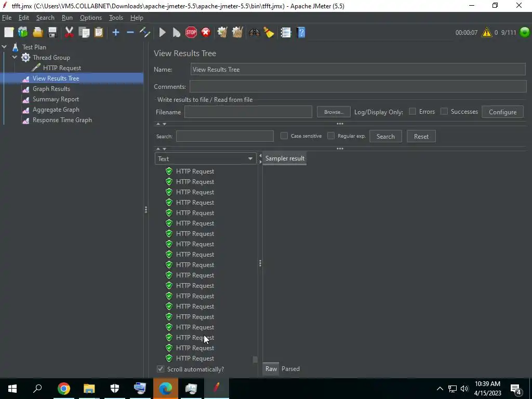Image resolution: width=532 pixels, height=399 pixels.
Task: Open Chrome from the taskbar
Action: pos(63,389)
